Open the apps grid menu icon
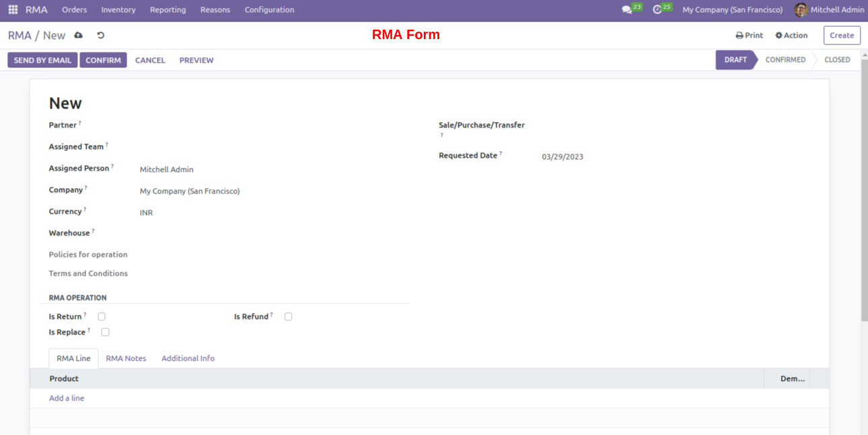 pyautogui.click(x=13, y=9)
